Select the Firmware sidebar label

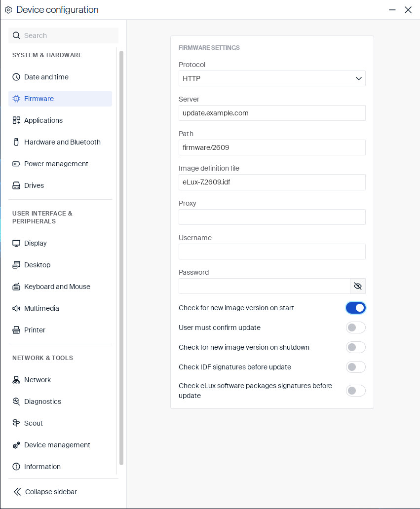[x=39, y=99]
